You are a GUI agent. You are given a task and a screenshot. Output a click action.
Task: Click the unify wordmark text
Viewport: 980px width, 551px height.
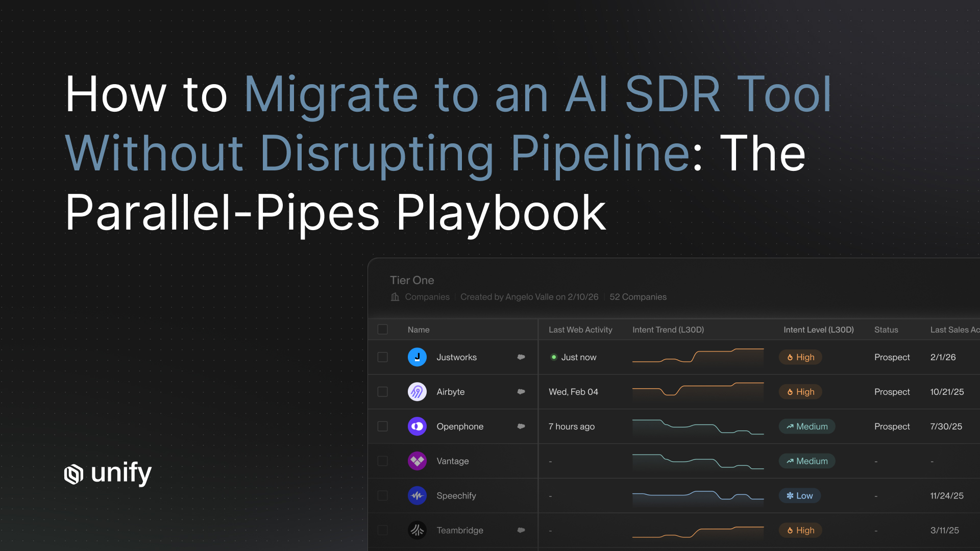click(x=121, y=473)
